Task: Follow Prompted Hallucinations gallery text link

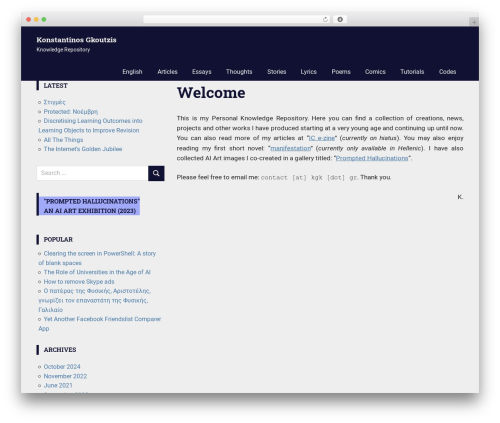Action: [x=372, y=158]
